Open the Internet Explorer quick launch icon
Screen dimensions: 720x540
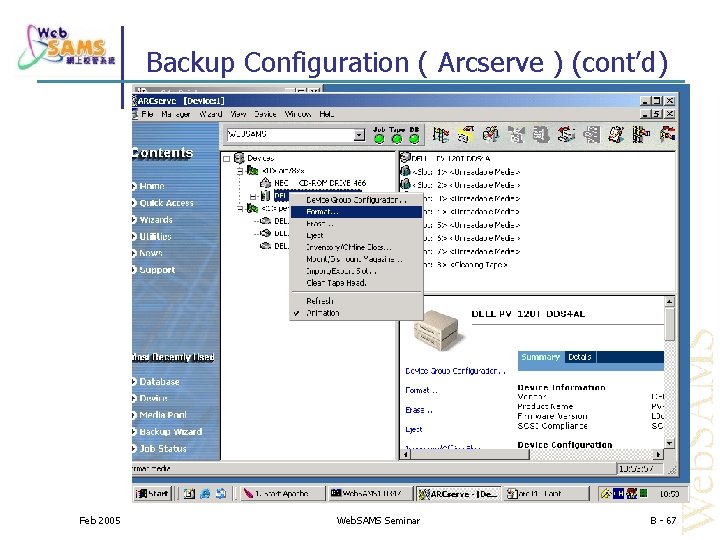click(205, 494)
